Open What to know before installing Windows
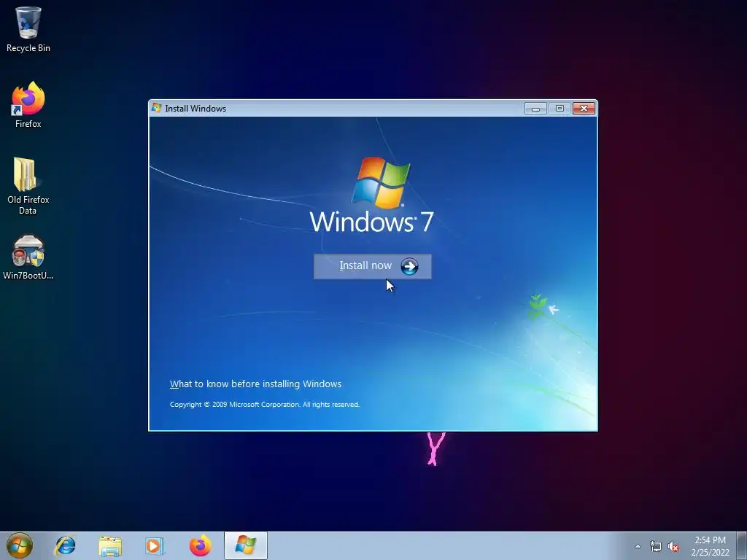The width and height of the screenshot is (747, 560). [x=255, y=384]
